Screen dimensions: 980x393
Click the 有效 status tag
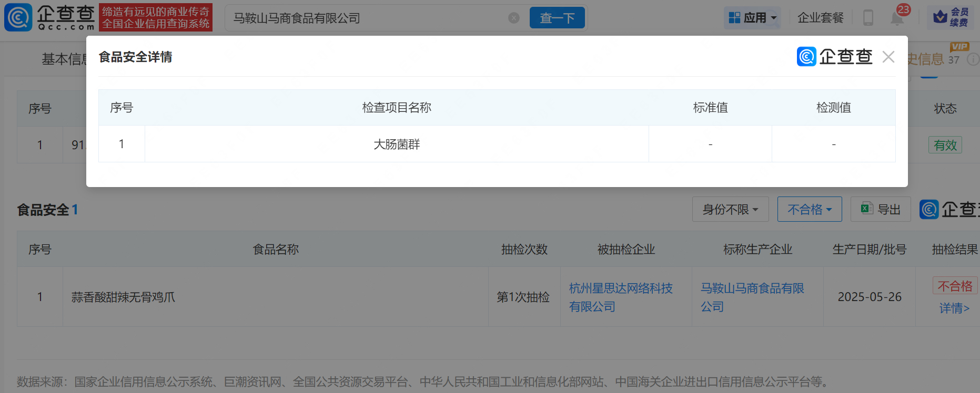[945, 145]
